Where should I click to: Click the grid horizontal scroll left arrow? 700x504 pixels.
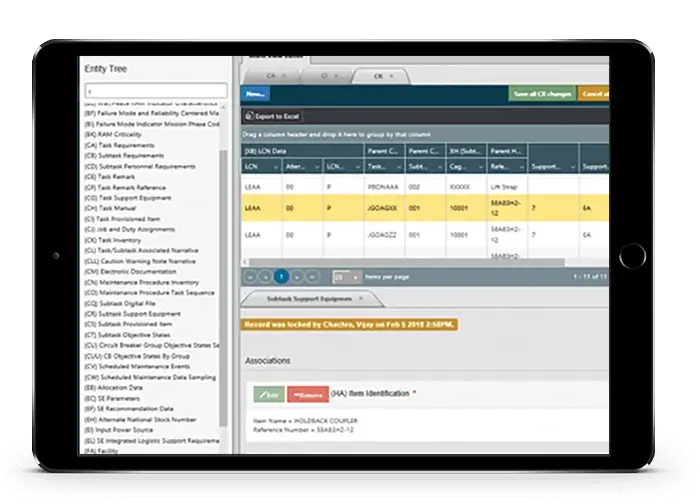(245, 262)
